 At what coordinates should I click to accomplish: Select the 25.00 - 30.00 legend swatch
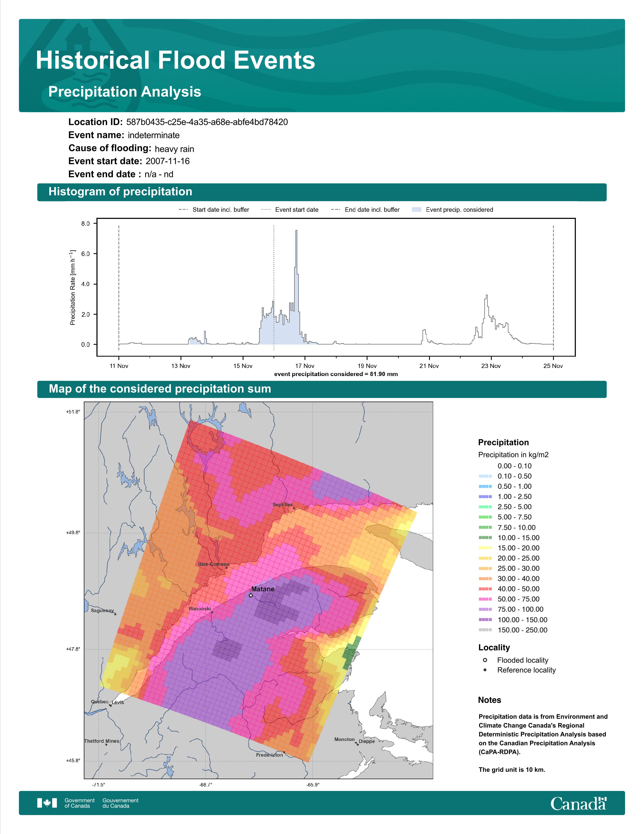click(485, 568)
